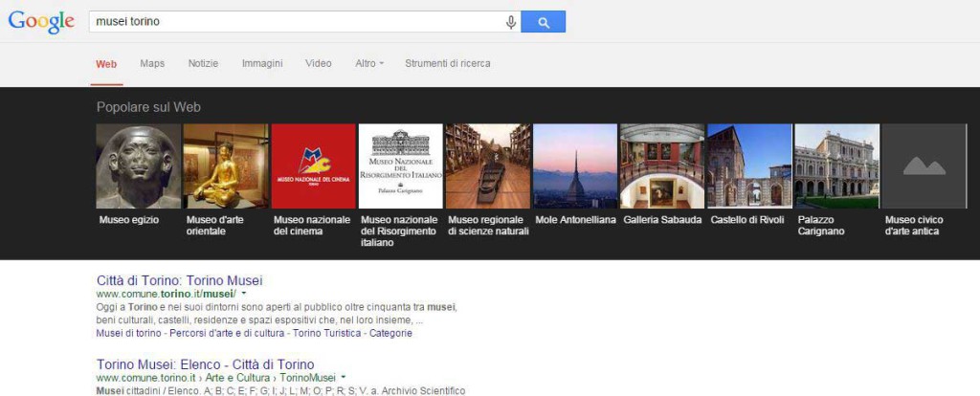This screenshot has height=396, width=980.
Task: Open Strumenti di ricerca options
Action: pos(448,64)
